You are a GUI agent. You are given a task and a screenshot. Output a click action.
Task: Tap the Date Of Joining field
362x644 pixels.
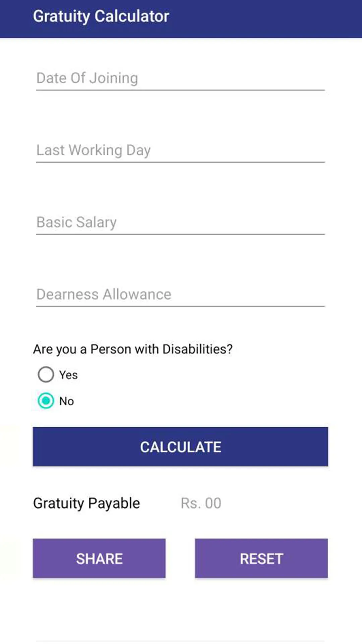pos(180,78)
